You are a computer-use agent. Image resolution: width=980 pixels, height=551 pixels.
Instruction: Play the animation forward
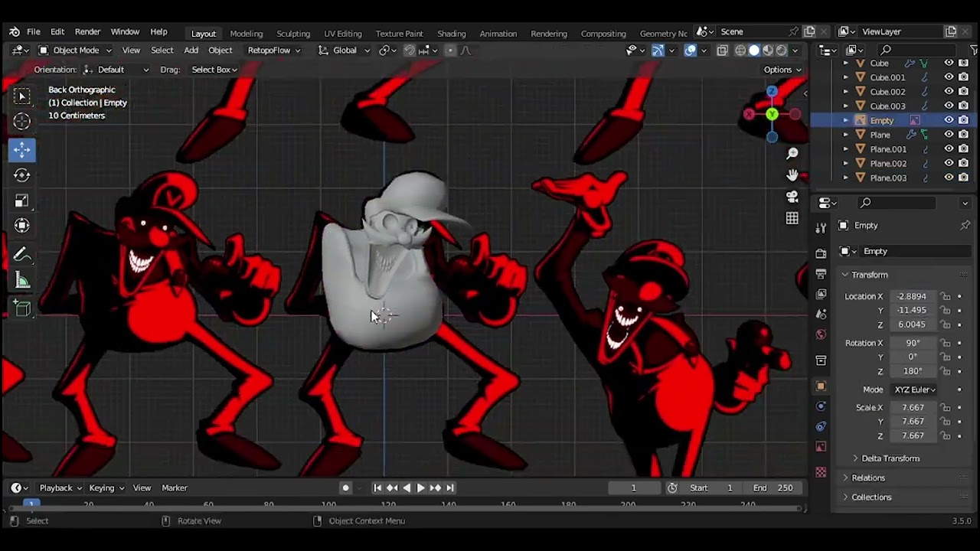[420, 487]
